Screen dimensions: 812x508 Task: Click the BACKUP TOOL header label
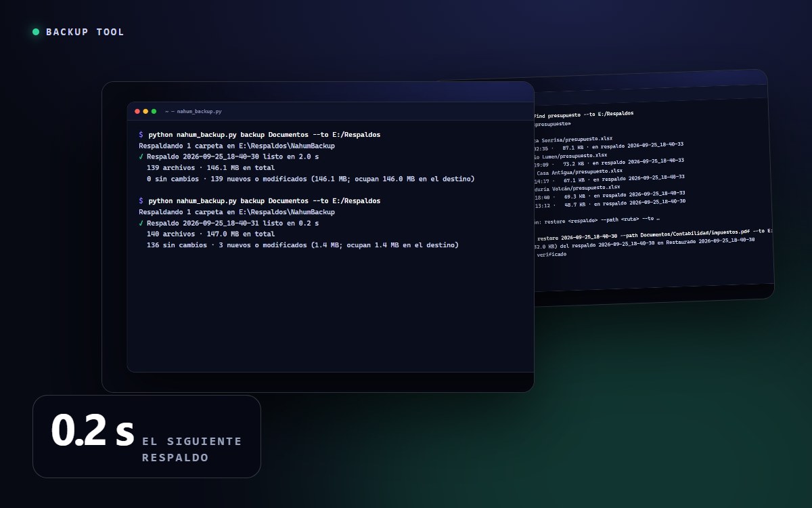85,32
